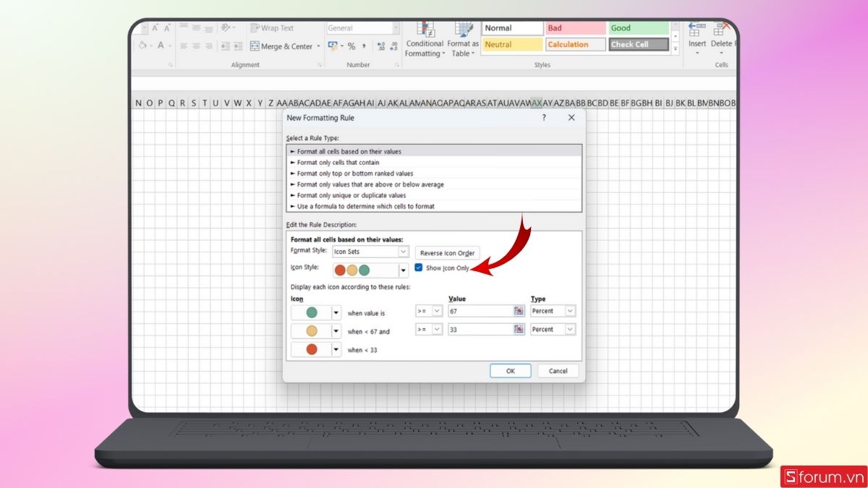Open the operator dropdown beside value 67
The height and width of the screenshot is (488, 868).
click(428, 311)
